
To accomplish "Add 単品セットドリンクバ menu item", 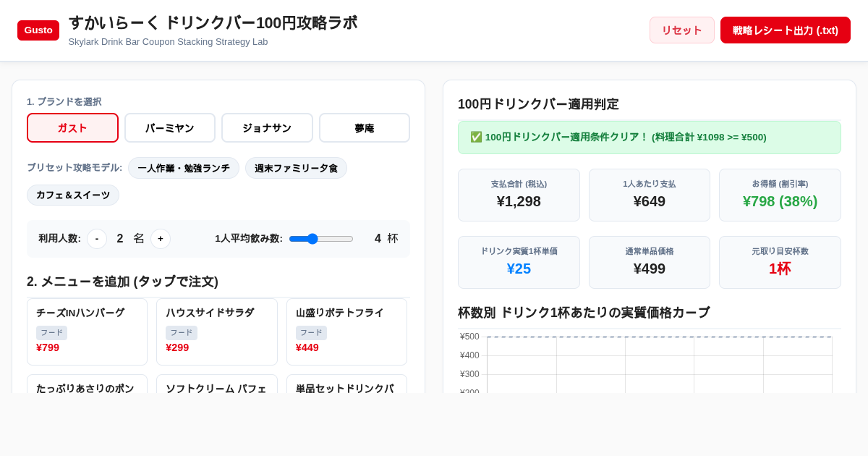I will [x=346, y=384].
